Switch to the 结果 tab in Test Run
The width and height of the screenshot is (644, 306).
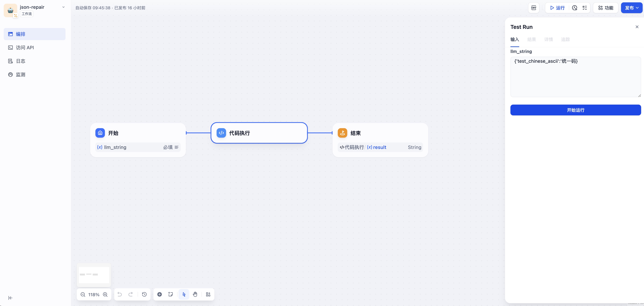coord(532,39)
